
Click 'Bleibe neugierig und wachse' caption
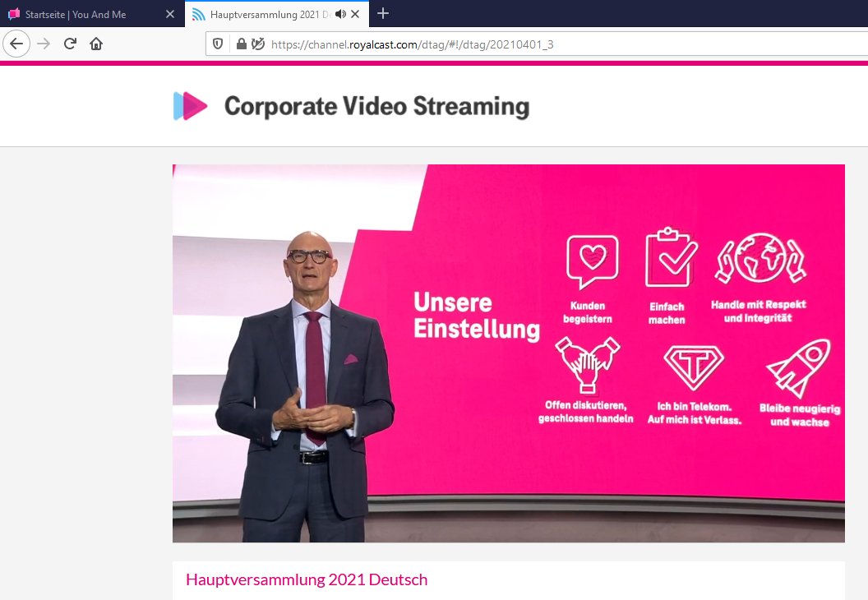click(x=800, y=415)
